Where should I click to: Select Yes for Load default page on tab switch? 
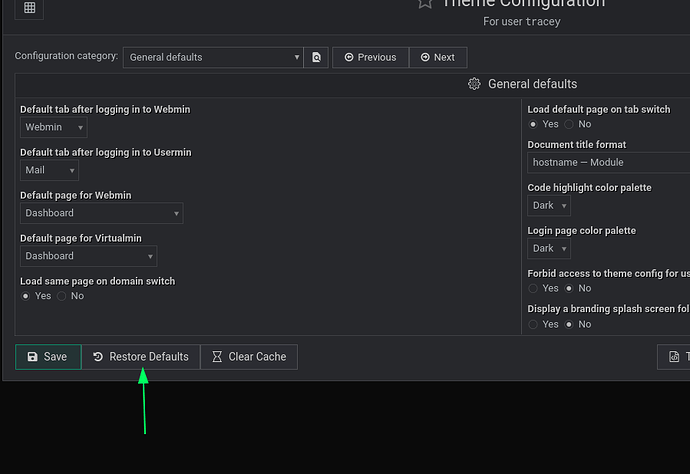(x=533, y=125)
